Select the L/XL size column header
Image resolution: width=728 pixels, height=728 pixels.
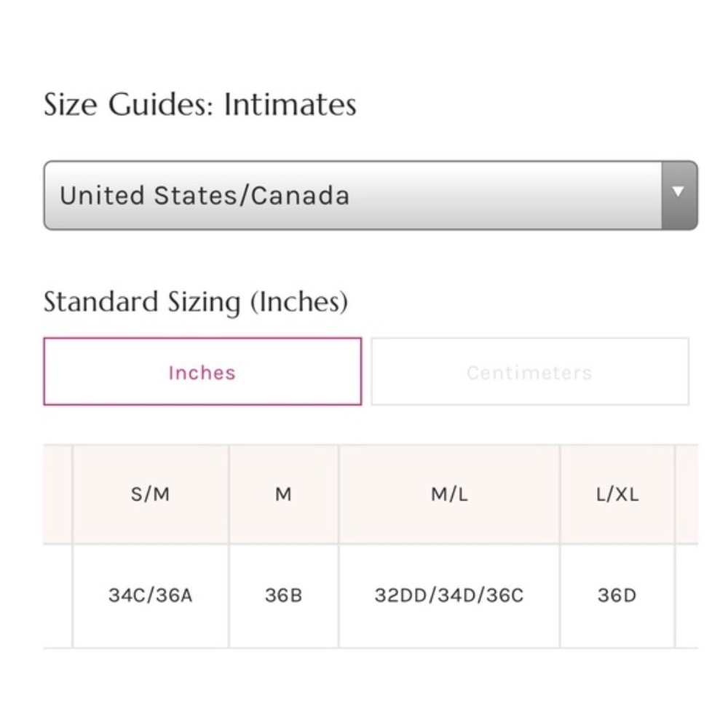click(x=617, y=494)
